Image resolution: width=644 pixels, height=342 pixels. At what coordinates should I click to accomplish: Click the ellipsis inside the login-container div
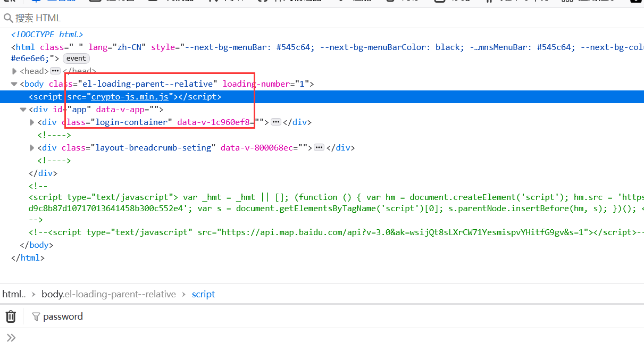coord(275,122)
